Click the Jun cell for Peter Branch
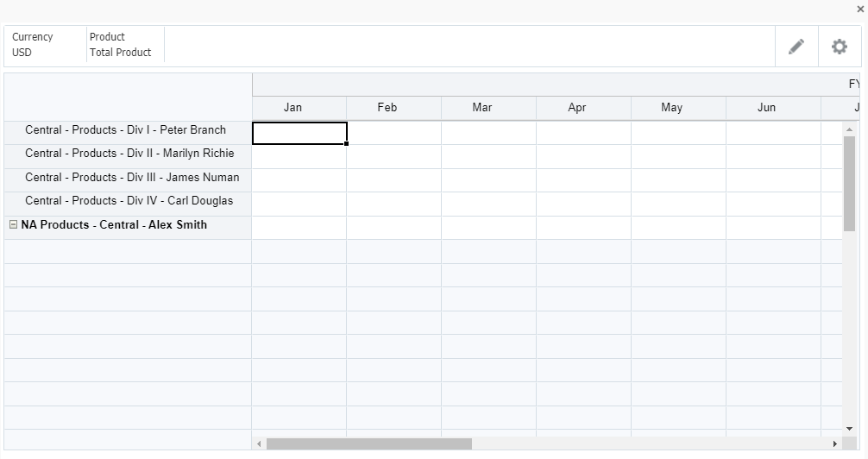 [x=773, y=133]
